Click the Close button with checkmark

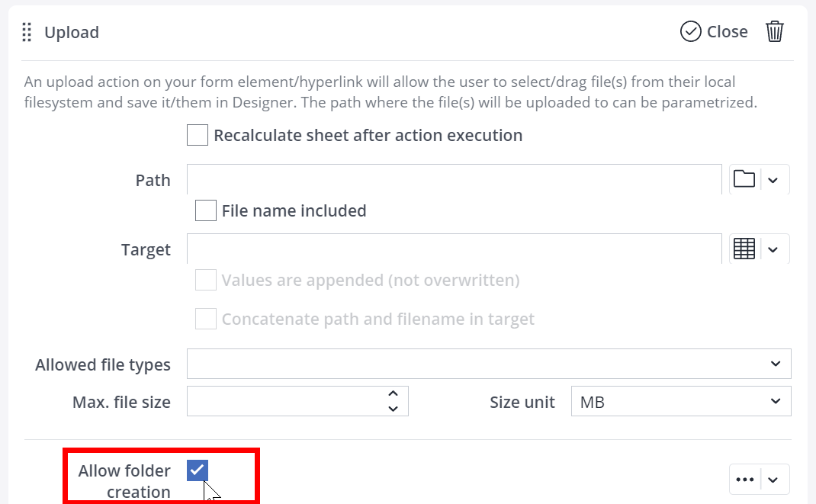click(714, 31)
